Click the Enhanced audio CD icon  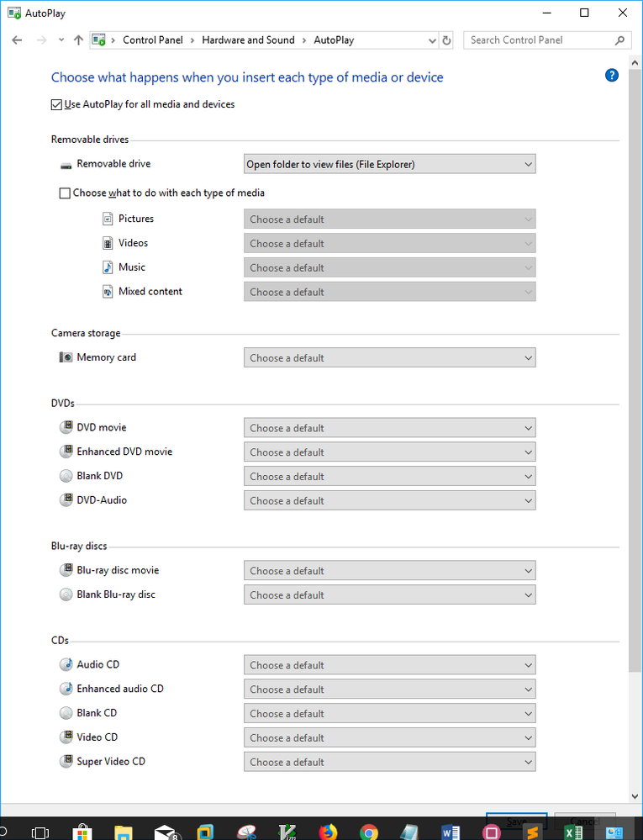[66, 689]
